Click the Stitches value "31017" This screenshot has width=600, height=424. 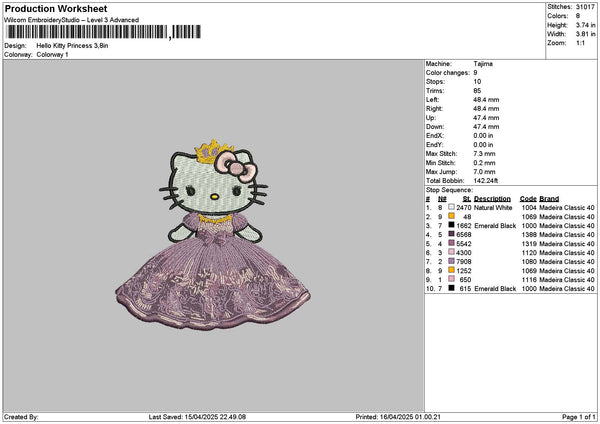click(585, 7)
